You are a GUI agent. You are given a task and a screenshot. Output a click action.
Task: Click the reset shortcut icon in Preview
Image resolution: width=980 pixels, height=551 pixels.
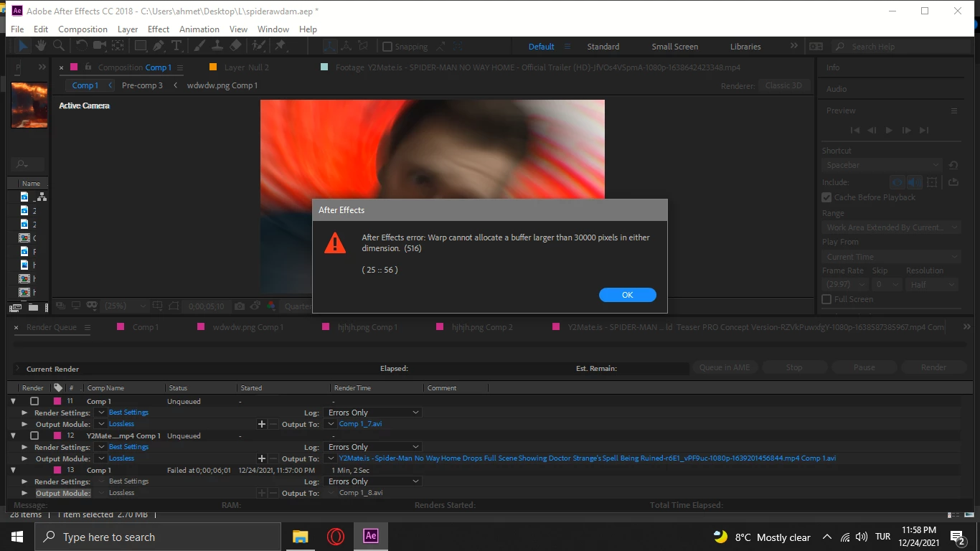coord(953,165)
